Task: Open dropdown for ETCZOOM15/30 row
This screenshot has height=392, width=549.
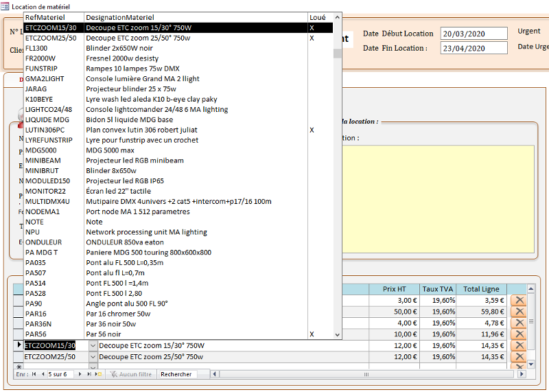Action: tap(93, 345)
